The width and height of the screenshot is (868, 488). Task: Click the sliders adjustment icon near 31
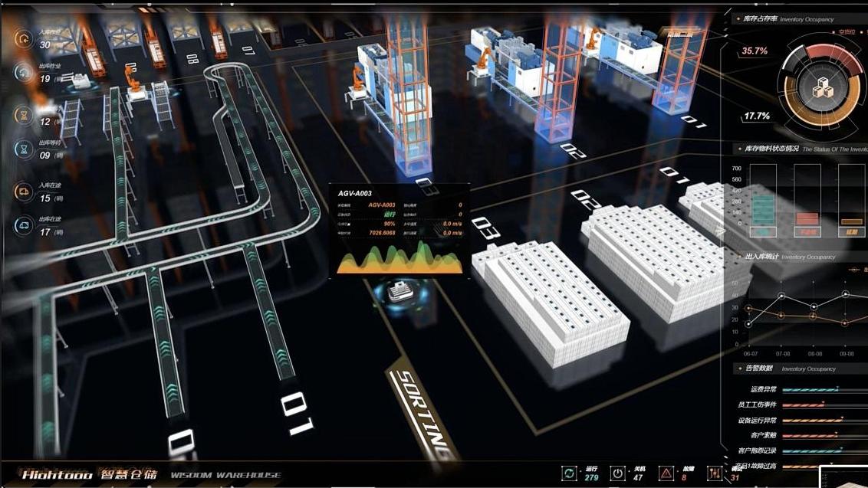click(715, 473)
